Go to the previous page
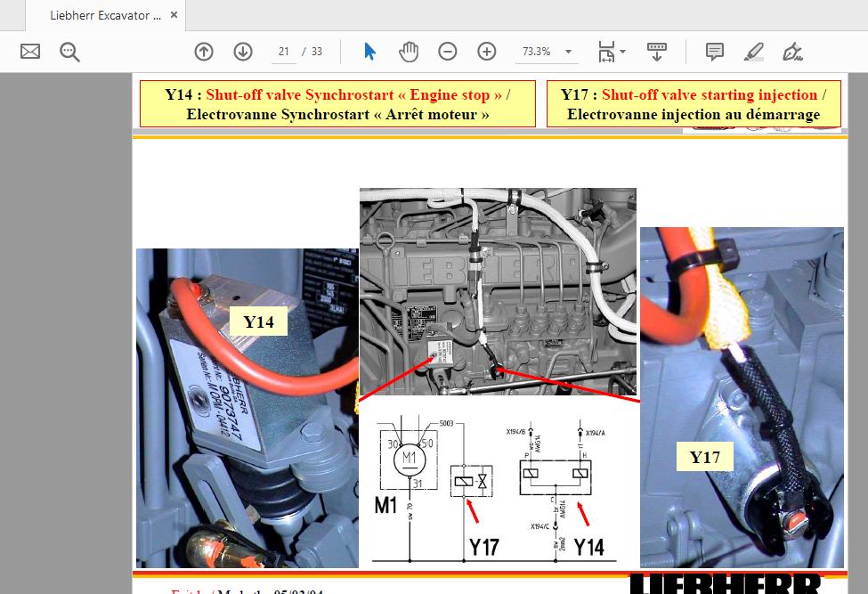Image resolution: width=868 pixels, height=594 pixels. tap(204, 52)
